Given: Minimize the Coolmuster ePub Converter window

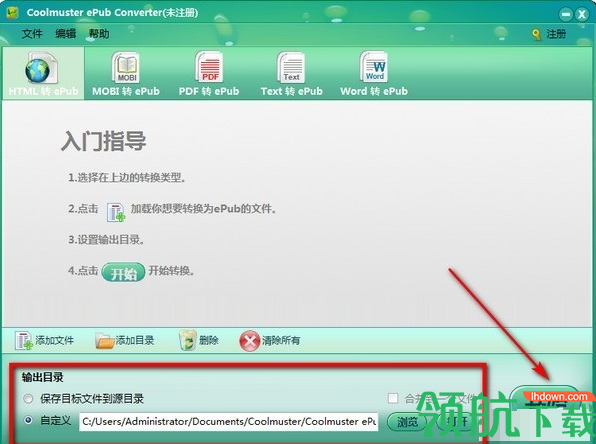Looking at the screenshot, I should 566,14.
